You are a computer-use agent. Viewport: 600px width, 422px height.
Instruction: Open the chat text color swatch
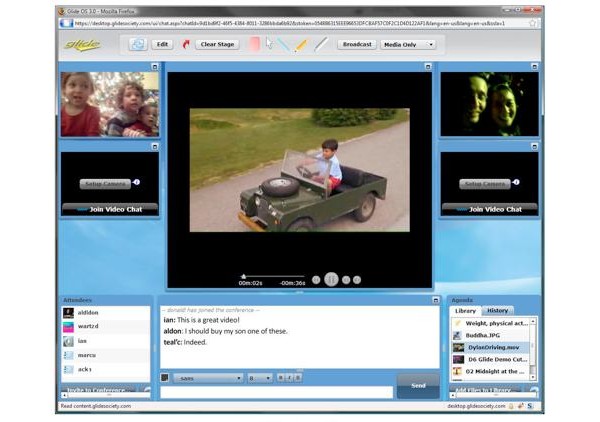click(165, 378)
